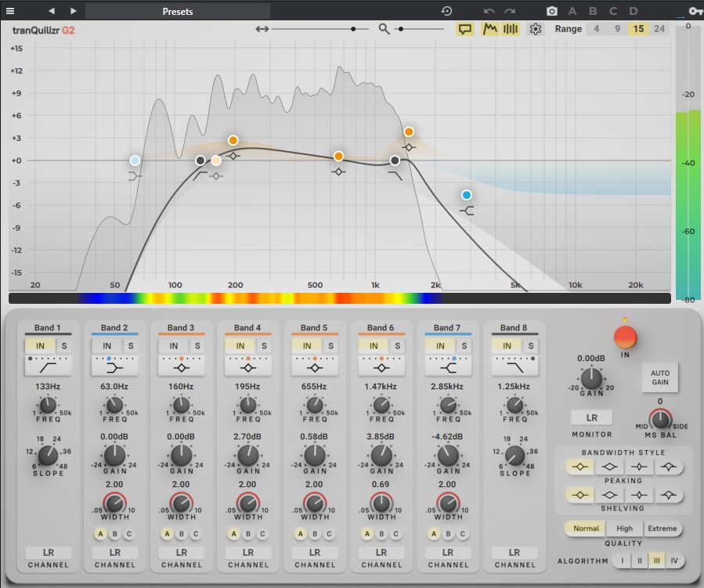704x588 pixels.
Task: Select Band 6 width variant C
Action: pyautogui.click(x=395, y=534)
